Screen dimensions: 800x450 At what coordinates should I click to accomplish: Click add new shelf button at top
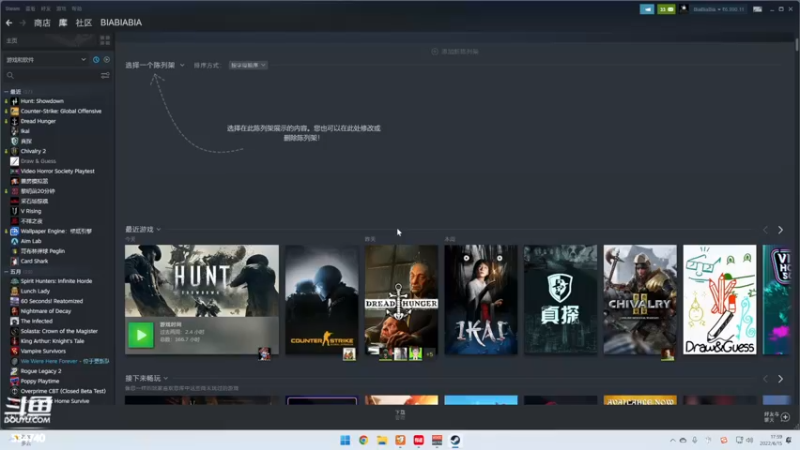pos(455,52)
